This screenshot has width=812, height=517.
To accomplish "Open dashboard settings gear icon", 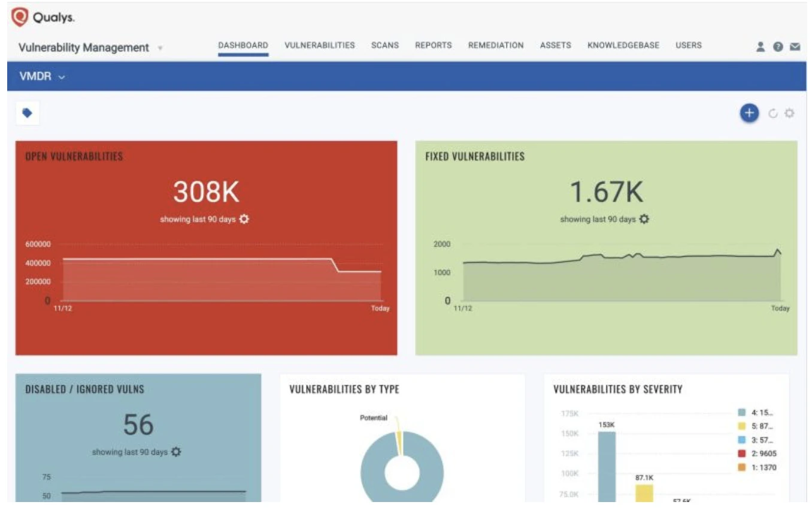I will tap(789, 112).
